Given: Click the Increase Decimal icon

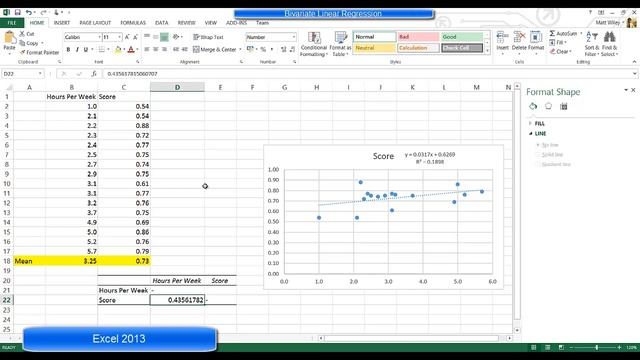Looking at the screenshot, I should [x=283, y=49].
